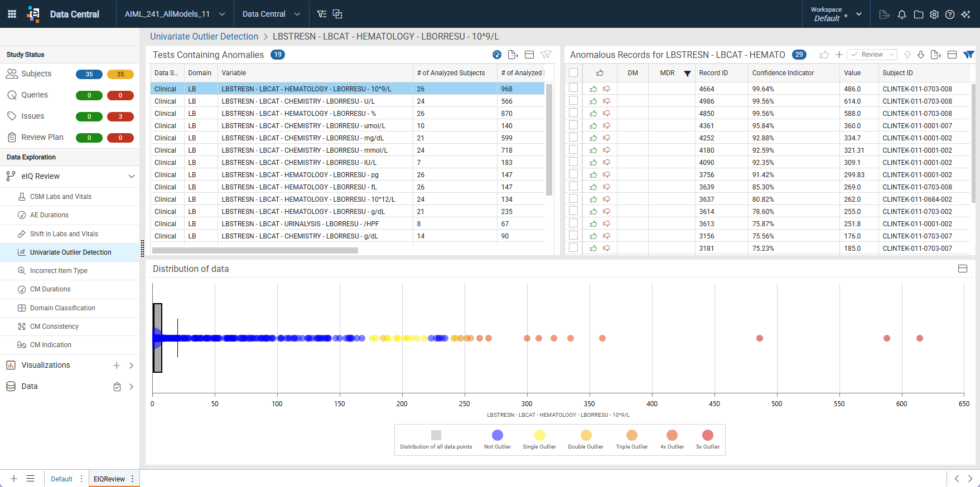Click the notifications bell icon

(902, 14)
